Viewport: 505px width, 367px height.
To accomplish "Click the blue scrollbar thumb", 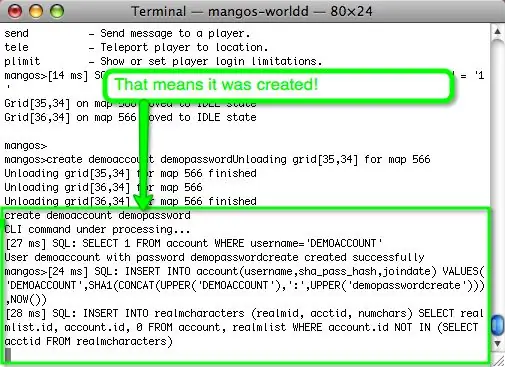I will 498,325.
